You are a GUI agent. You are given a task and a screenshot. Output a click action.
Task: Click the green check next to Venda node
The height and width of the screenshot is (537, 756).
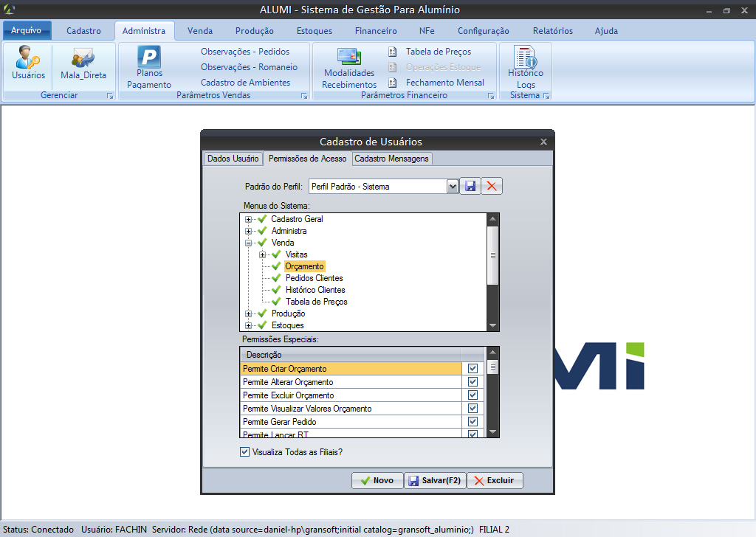(x=262, y=243)
